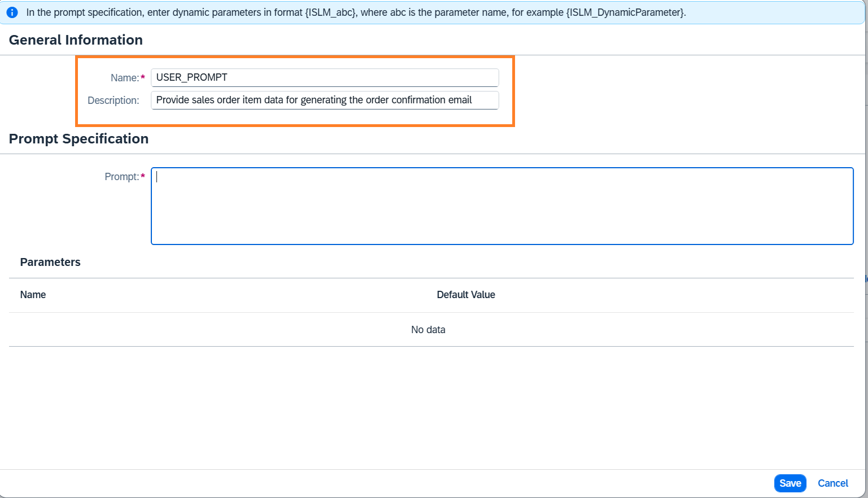Click the required asterisk beside Name label

(x=143, y=77)
